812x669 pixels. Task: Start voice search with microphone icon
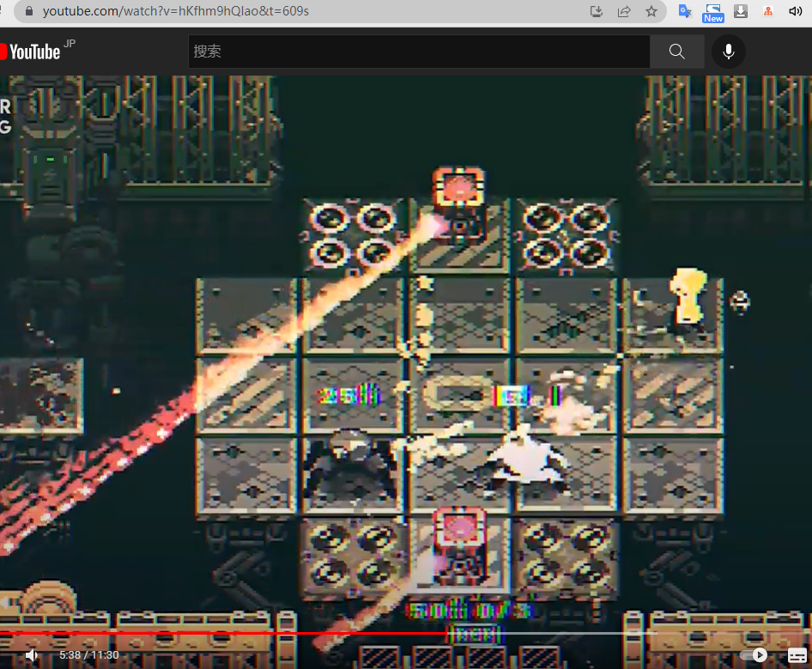click(x=728, y=52)
